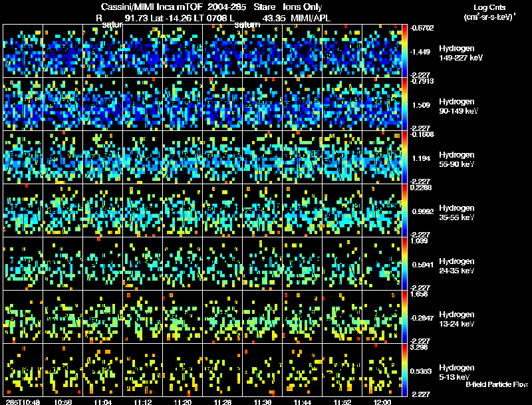
Task: Click the 'Hydrogen 13-24 keV' row label
Action: coord(456,319)
